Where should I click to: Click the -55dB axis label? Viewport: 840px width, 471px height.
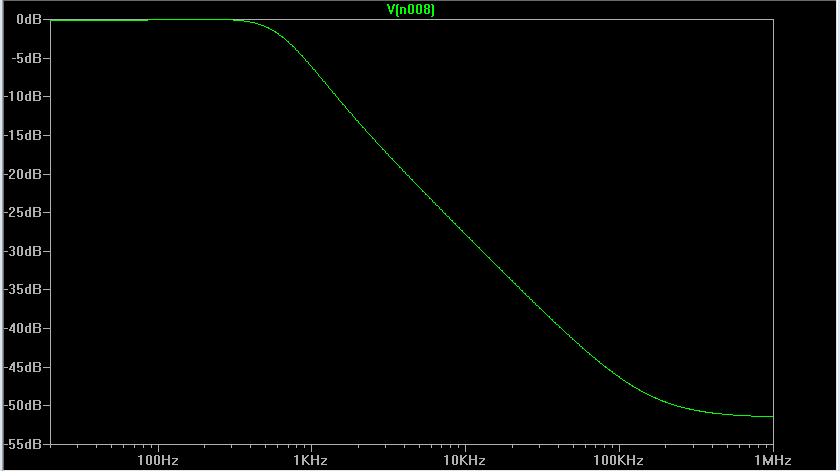pos(23,444)
